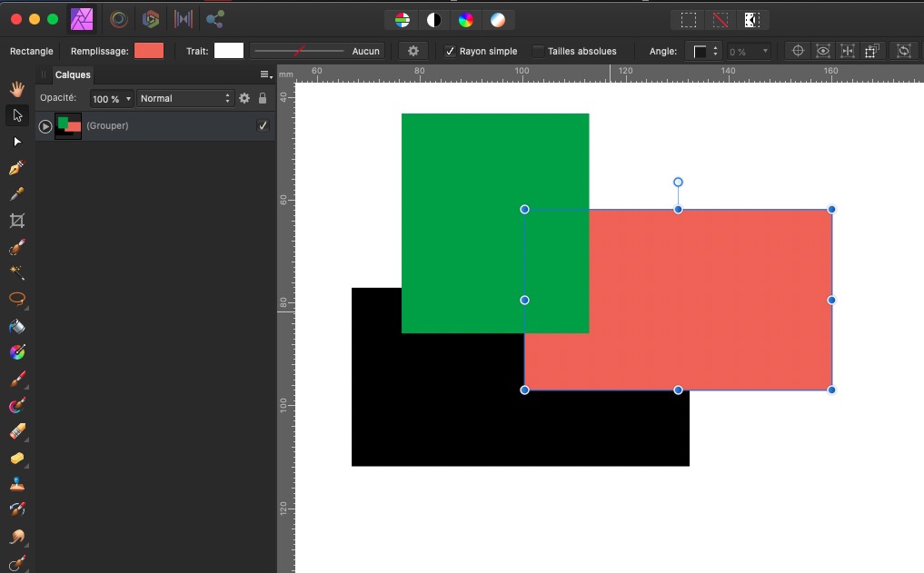Open the Calques panel options menu
Screen dimensions: 924x573
tap(266, 74)
